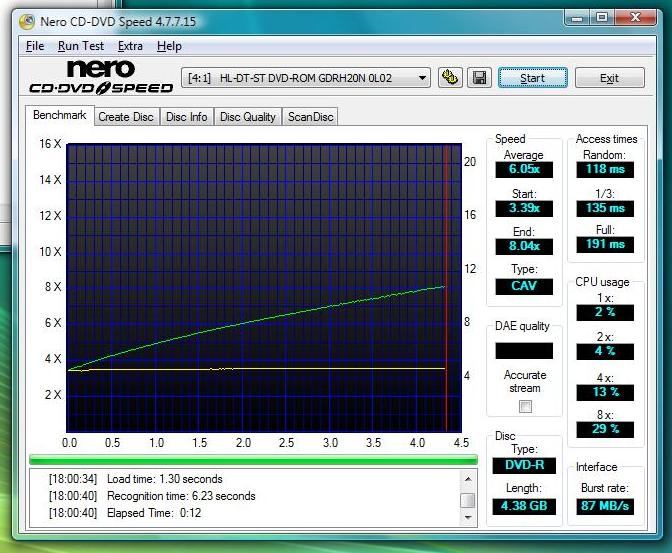Click the 8x CPU usage value 29 %
Image resolution: width=672 pixels, height=553 pixels.
click(605, 429)
